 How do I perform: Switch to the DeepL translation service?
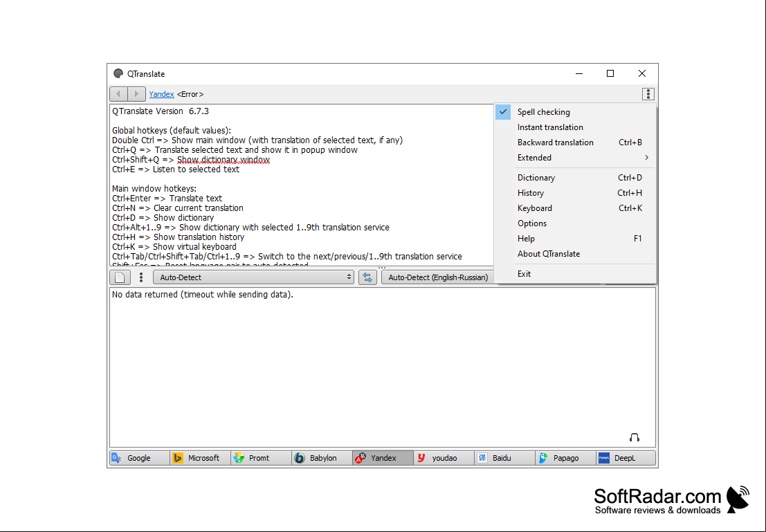pyautogui.click(x=626, y=458)
